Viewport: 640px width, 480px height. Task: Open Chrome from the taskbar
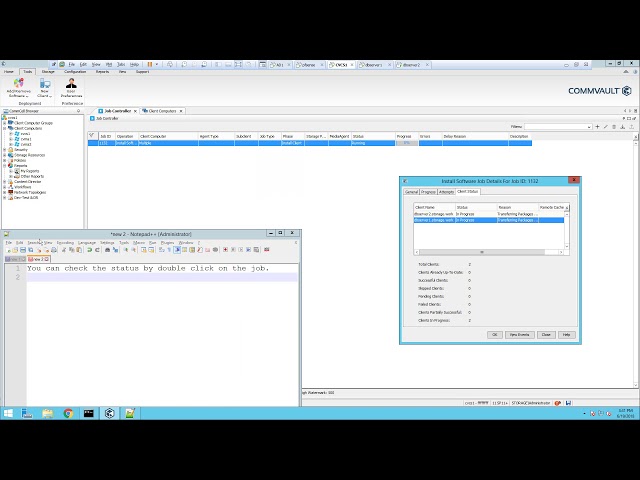(x=68, y=413)
